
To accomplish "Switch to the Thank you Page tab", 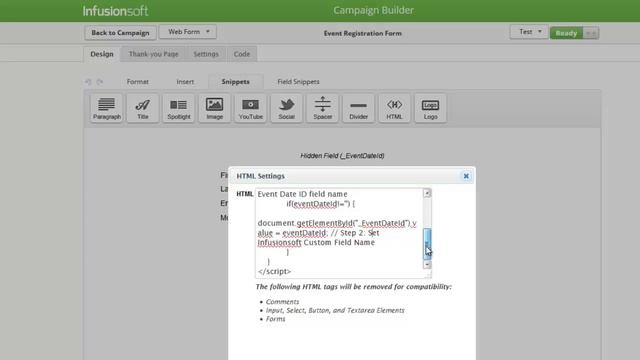I will (153, 54).
